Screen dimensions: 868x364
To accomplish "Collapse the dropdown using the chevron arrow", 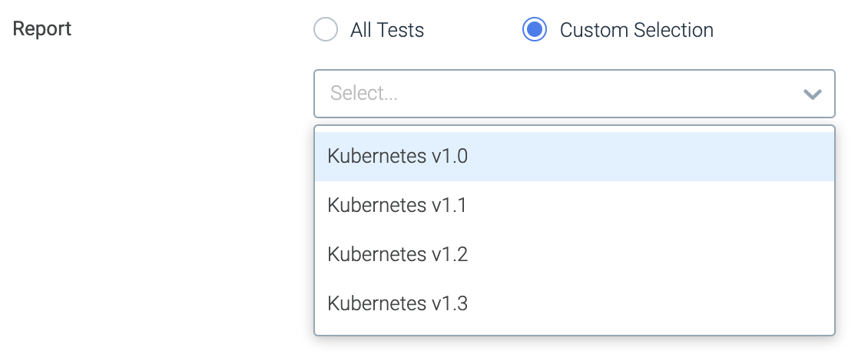I will tap(812, 94).
